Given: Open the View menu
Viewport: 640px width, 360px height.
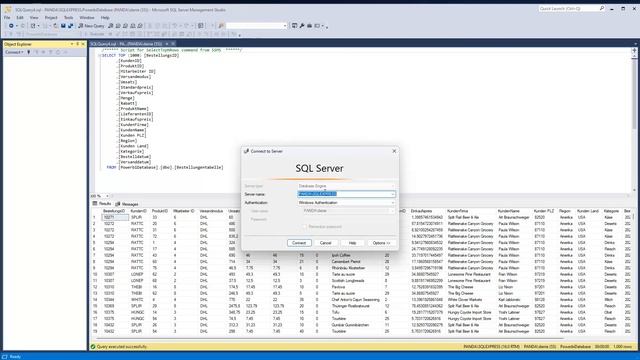Looking at the screenshot, I should [34, 18].
